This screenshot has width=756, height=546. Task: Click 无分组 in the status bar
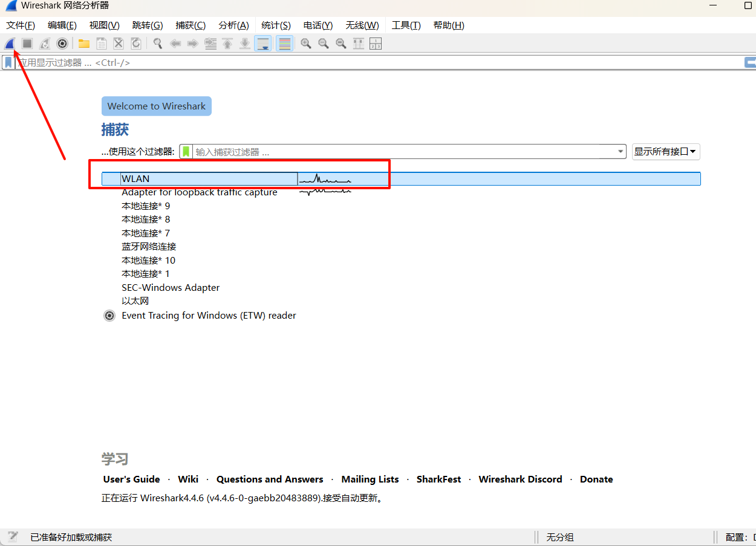point(560,537)
